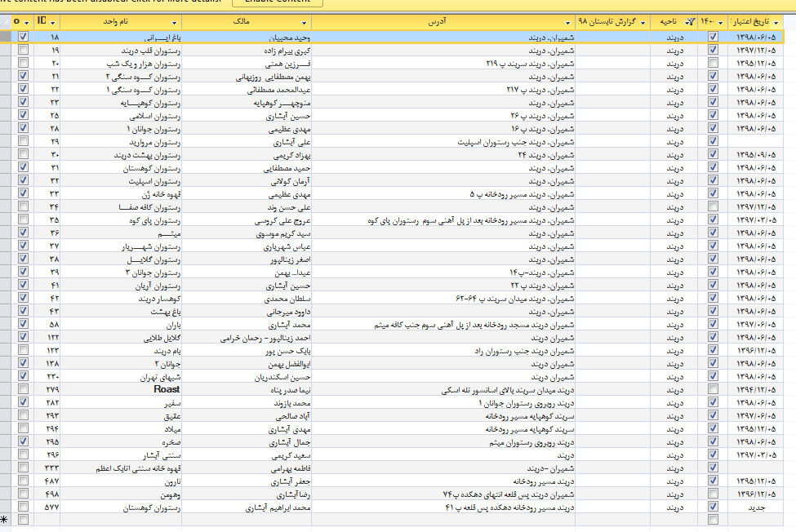Open the 'o' column dropdown arrow
Viewport: 796px width, 532px height.
point(26,22)
